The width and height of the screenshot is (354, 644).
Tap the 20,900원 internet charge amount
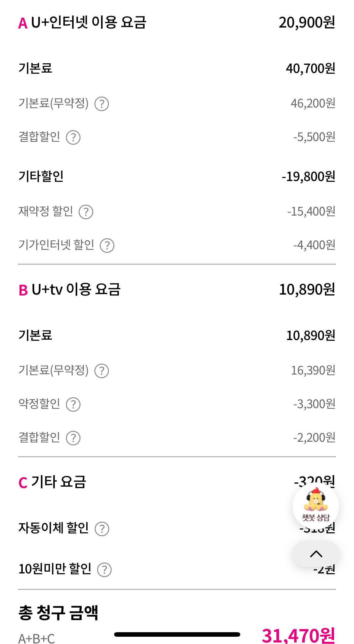click(306, 22)
